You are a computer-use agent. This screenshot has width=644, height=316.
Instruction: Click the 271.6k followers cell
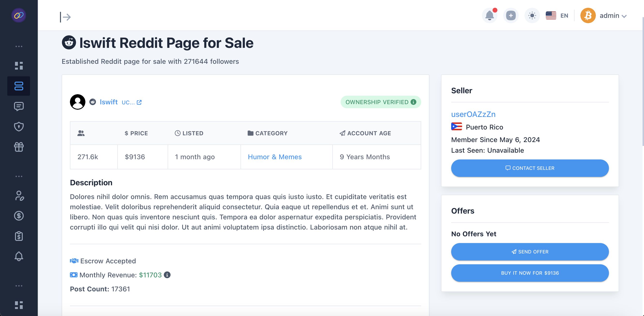point(94,157)
